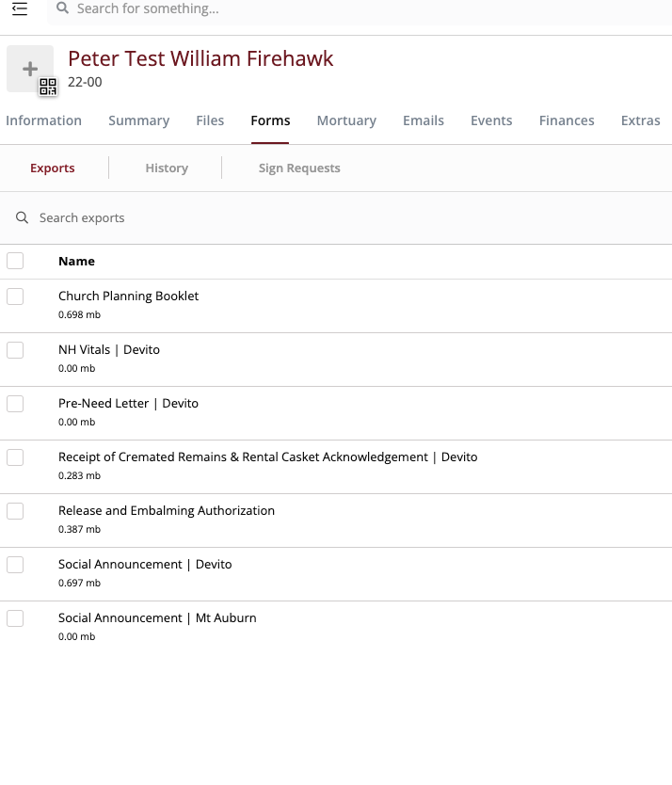The width and height of the screenshot is (672, 785).
Task: Select the NH Vitals | Devito checkbox
Action: pyautogui.click(x=15, y=350)
